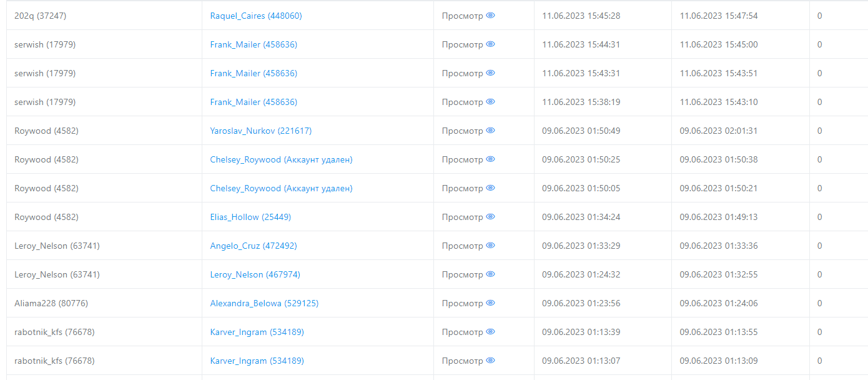868x380 pixels.
Task: Click the eye icon in Raquel_Caires row
Action: click(x=490, y=16)
